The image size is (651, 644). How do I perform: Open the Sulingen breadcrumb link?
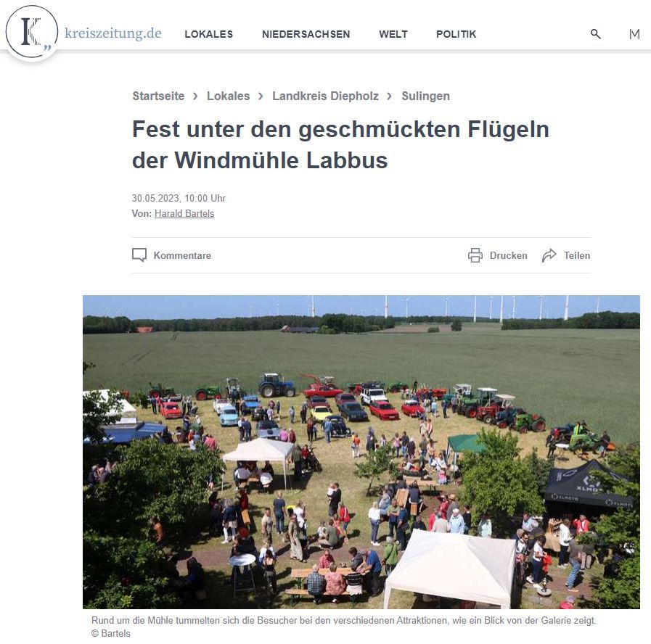click(425, 96)
